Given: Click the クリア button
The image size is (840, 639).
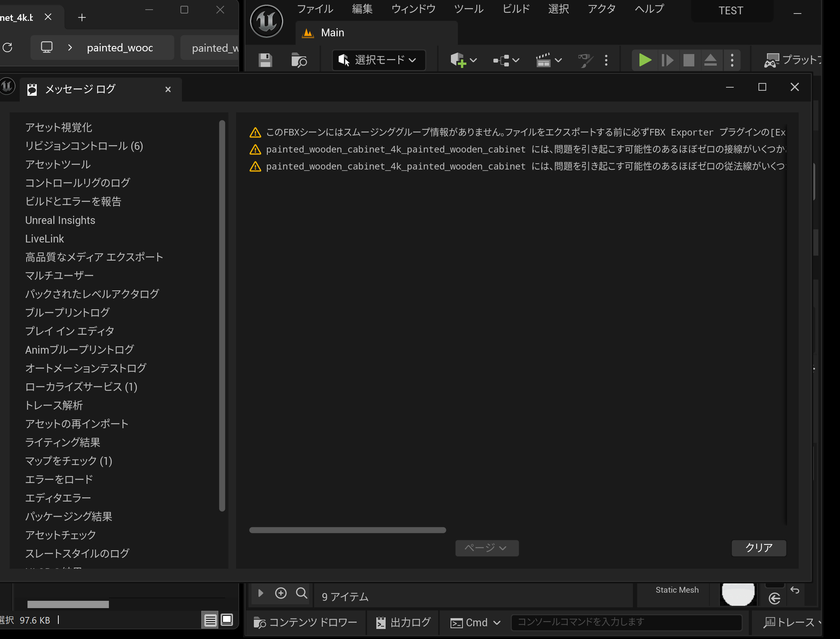Looking at the screenshot, I should pyautogui.click(x=758, y=548).
